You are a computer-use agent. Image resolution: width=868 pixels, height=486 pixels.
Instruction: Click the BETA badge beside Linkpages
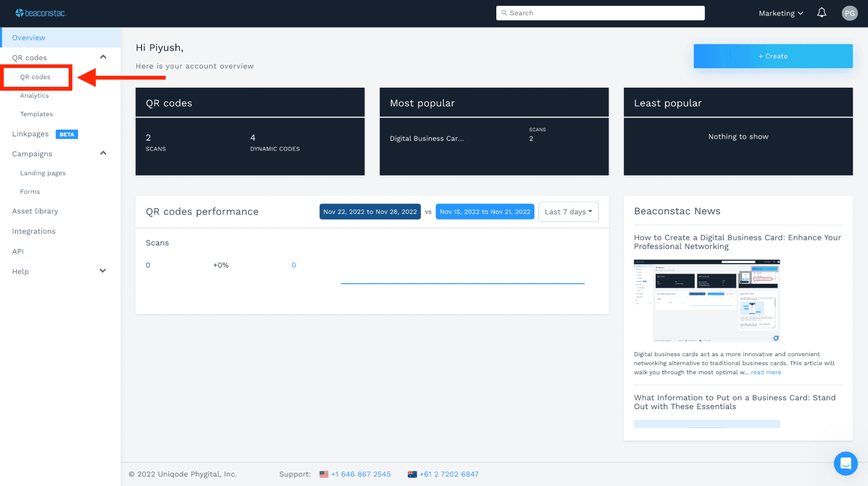click(67, 134)
